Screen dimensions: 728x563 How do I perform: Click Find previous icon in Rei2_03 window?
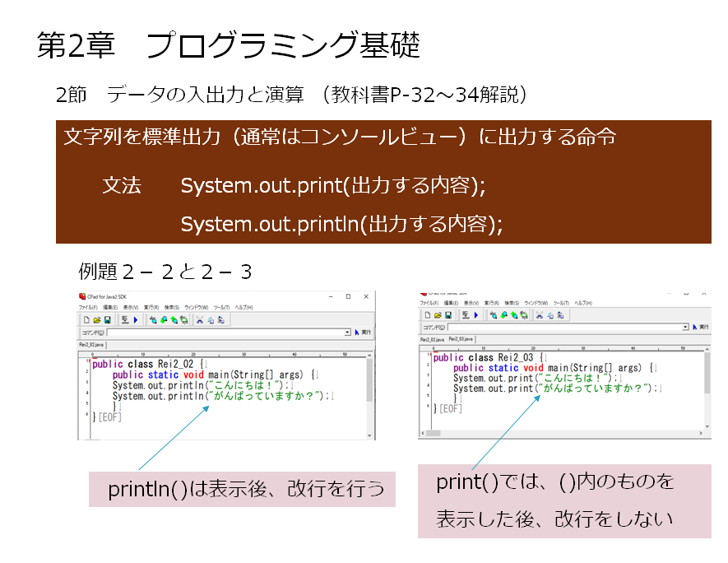tap(503, 315)
